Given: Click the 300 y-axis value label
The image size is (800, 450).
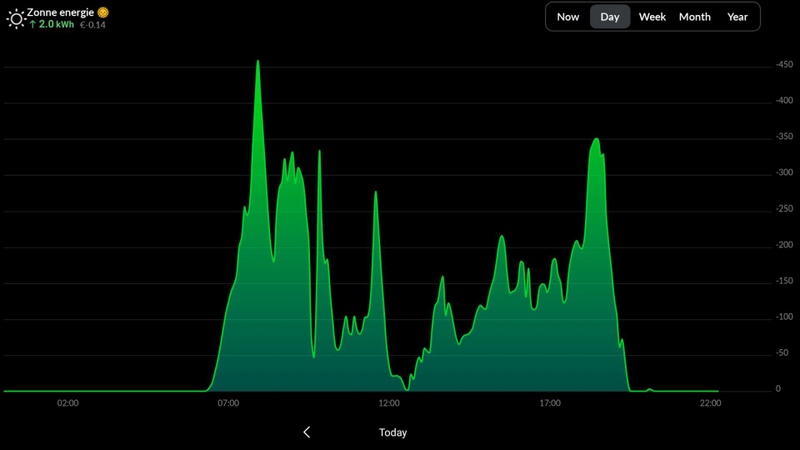Looking at the screenshot, I should click(x=785, y=172).
